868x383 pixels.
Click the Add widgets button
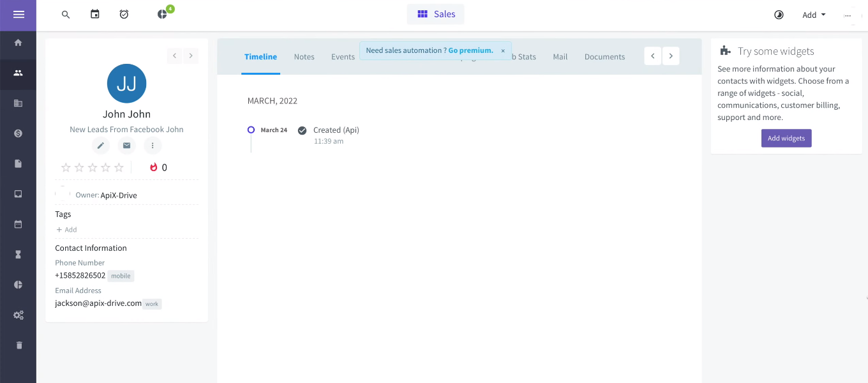click(786, 138)
